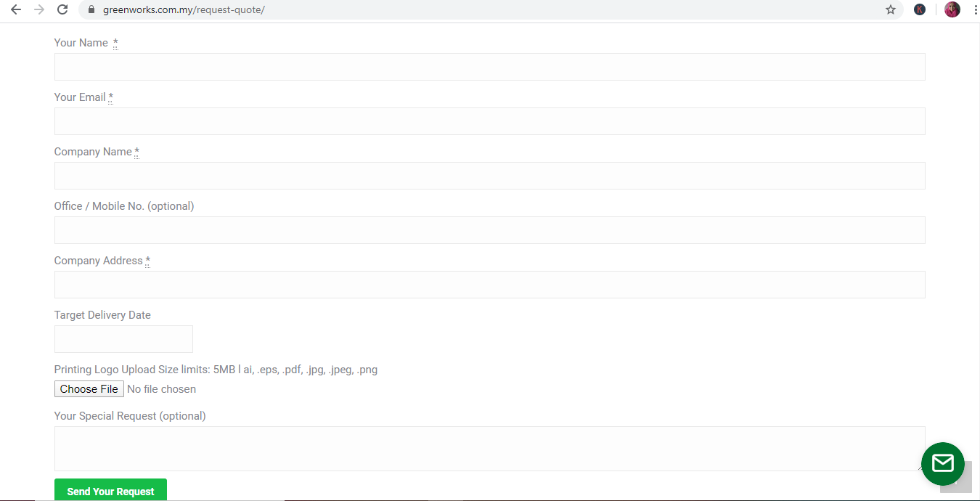Submit with Send Your Request button
Image resolution: width=980 pixels, height=501 pixels.
110,491
